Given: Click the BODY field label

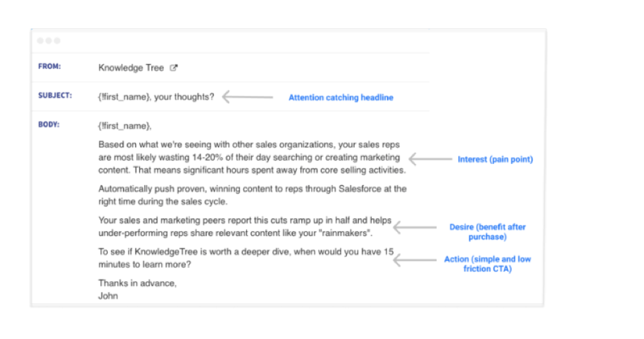Looking at the screenshot, I should click(49, 124).
